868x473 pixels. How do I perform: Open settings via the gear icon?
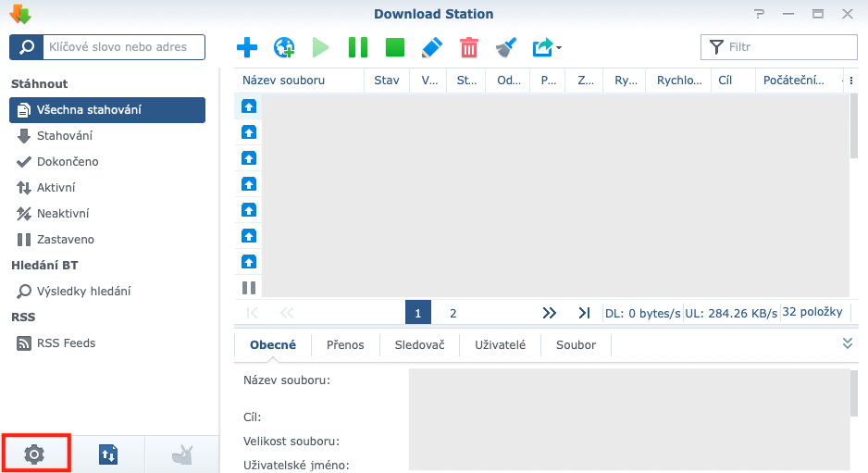(34, 454)
